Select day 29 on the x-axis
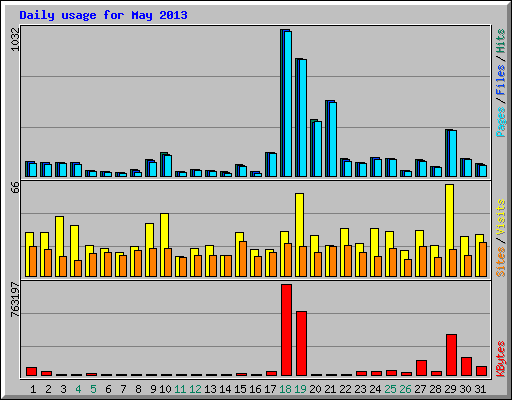Screen dimensions: 512x400 450,389
